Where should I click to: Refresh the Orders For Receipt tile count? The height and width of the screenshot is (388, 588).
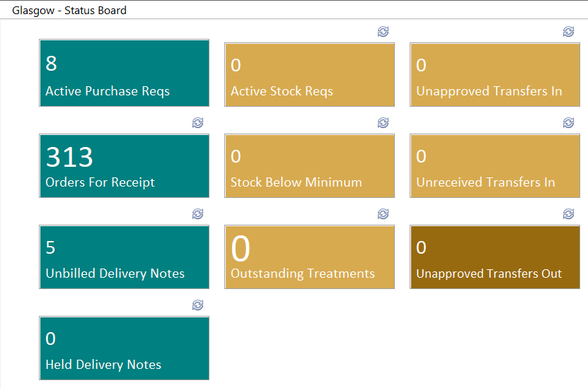[x=197, y=122]
